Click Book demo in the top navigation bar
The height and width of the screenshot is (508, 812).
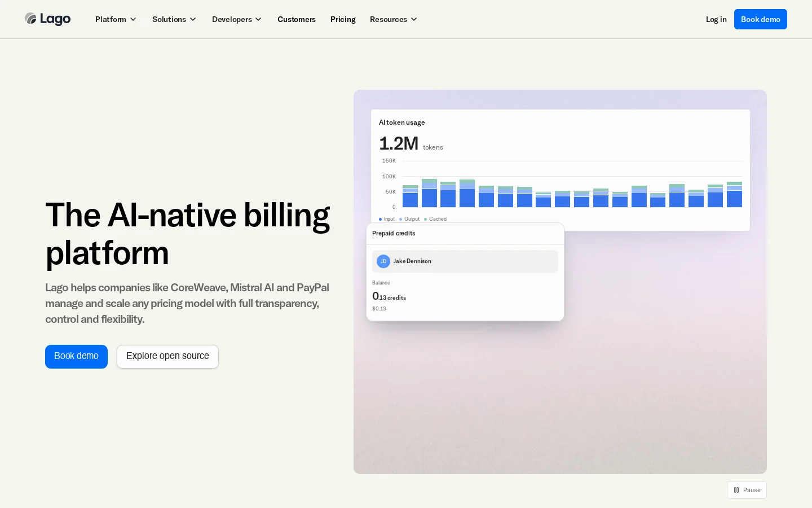[x=761, y=19]
